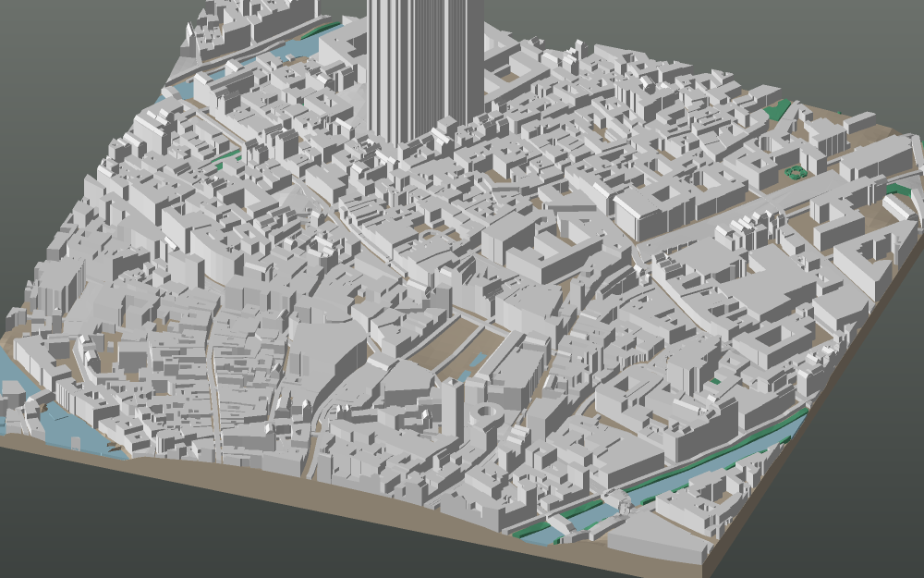Select the green circular garden feature
The image size is (924, 578).
tap(796, 172)
